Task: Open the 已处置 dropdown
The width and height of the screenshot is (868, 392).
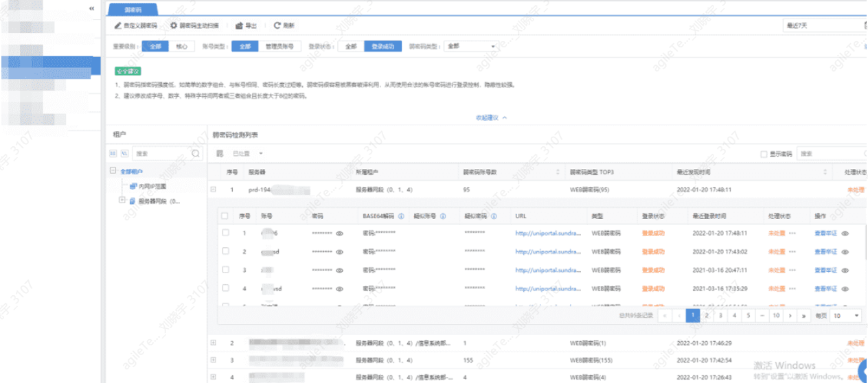Action: click(x=247, y=154)
